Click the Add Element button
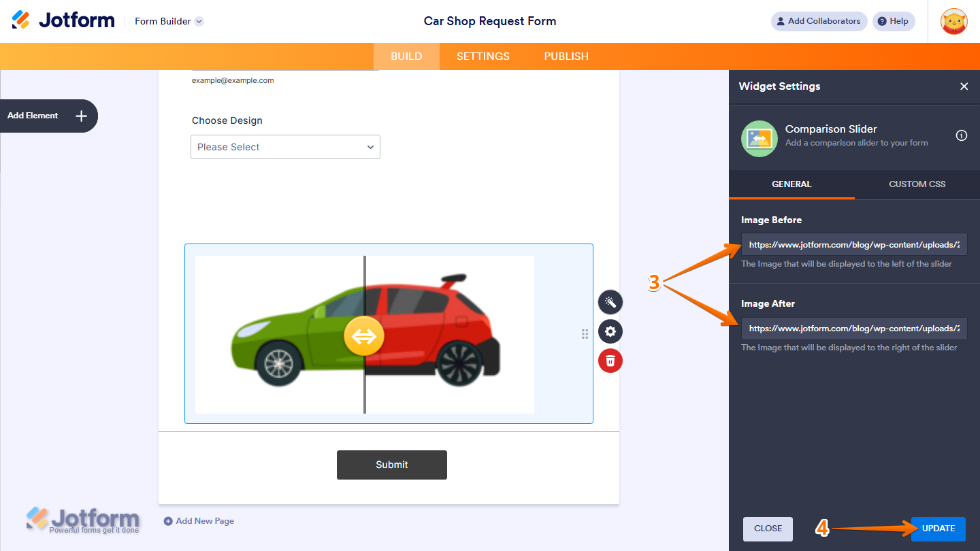 click(x=48, y=116)
